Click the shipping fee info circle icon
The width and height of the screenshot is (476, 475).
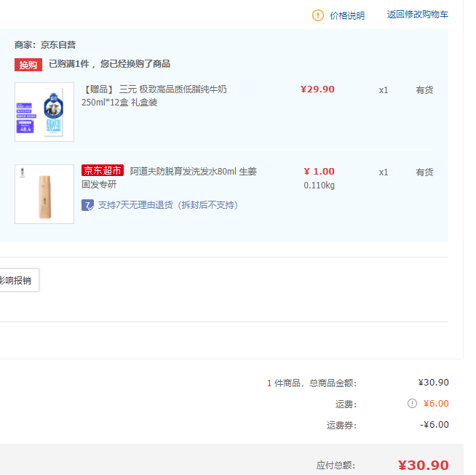(412, 404)
